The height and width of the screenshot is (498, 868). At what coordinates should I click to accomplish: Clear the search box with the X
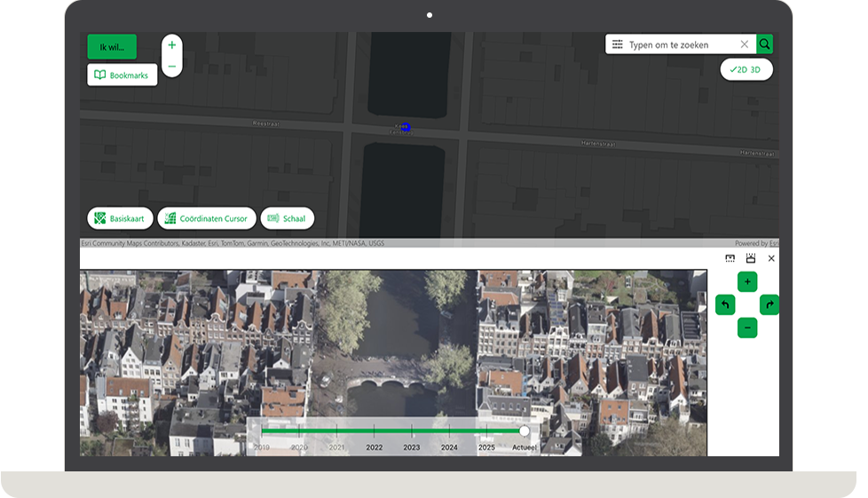click(745, 44)
